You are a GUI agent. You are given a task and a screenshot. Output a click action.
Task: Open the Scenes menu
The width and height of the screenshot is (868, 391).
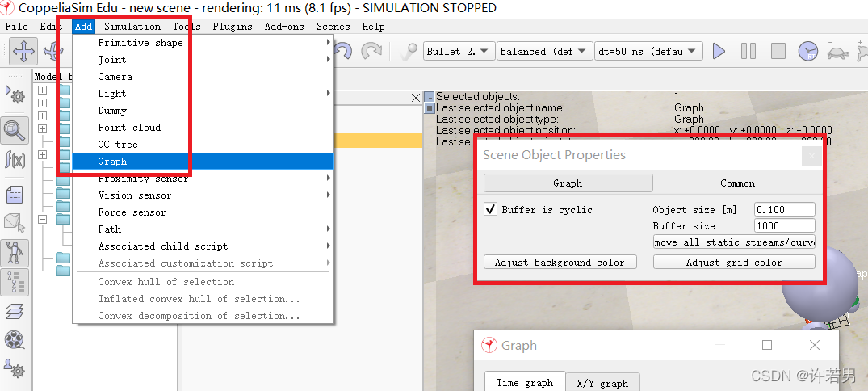point(333,27)
